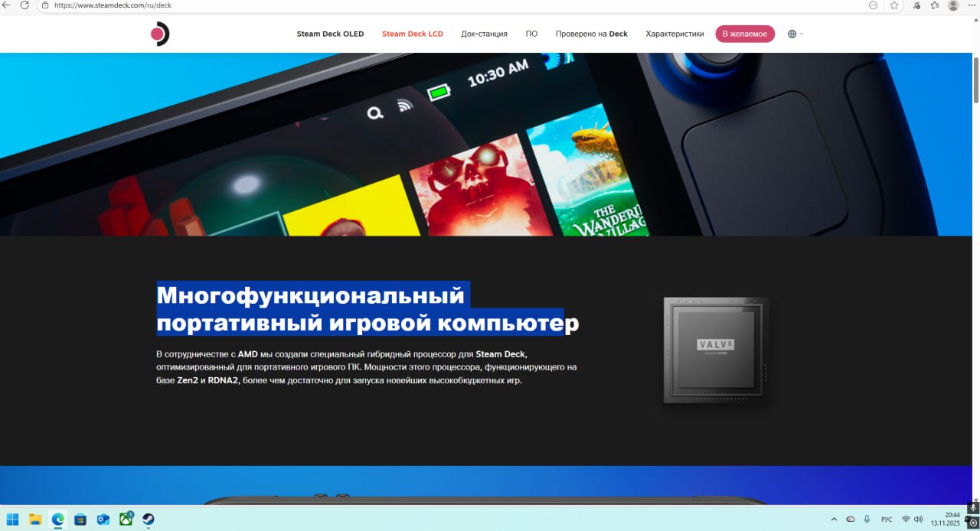Select the Steam Deck LCD nav item

[412, 34]
